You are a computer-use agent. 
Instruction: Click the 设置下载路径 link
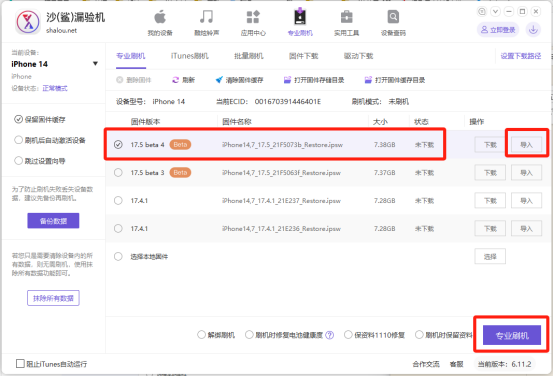(521, 56)
